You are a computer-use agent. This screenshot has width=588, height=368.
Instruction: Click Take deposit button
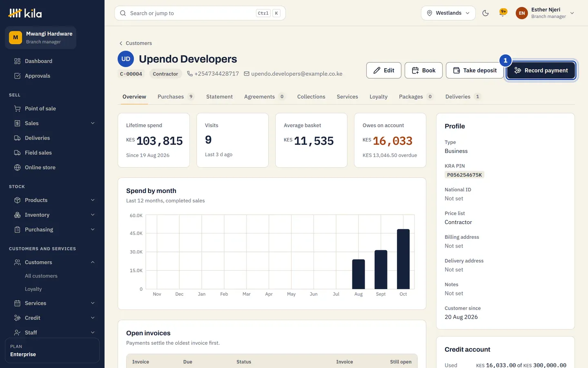click(x=475, y=70)
